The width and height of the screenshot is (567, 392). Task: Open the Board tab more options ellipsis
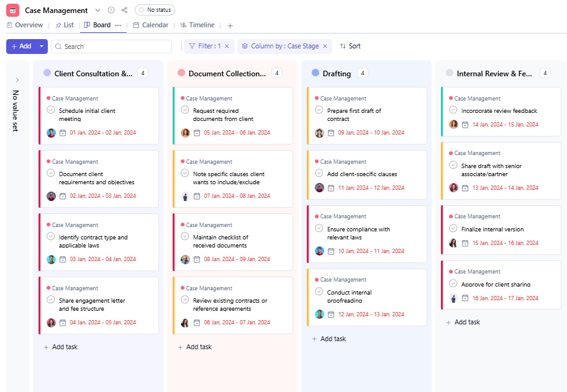click(118, 25)
